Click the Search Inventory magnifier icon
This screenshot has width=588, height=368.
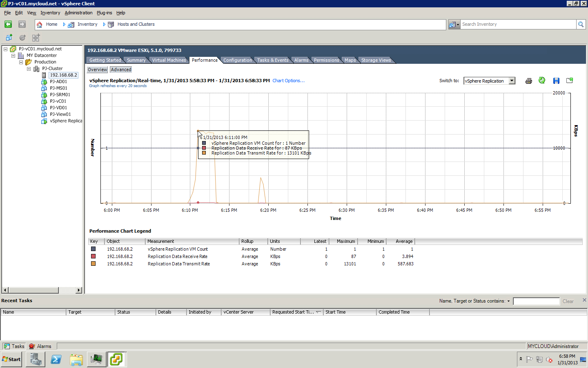[581, 24]
